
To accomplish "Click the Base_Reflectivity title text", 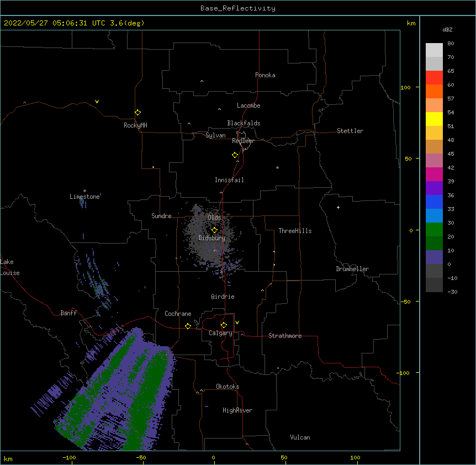I will click(x=238, y=8).
